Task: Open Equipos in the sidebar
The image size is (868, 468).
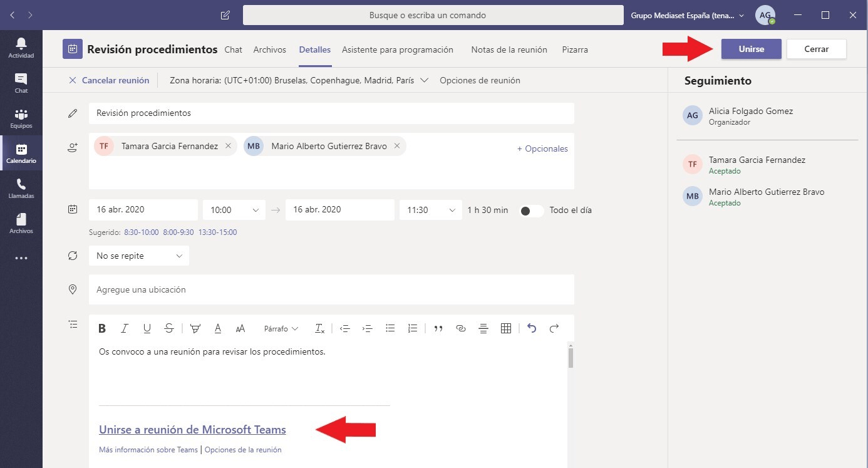Action: coord(21,118)
